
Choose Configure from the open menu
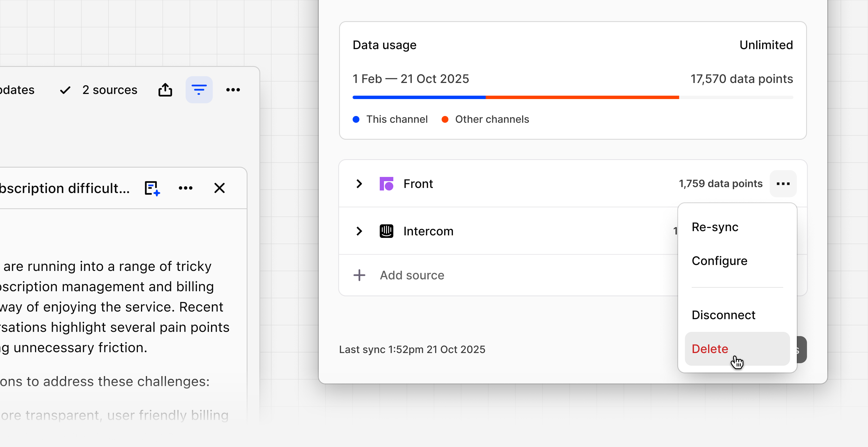click(x=719, y=261)
